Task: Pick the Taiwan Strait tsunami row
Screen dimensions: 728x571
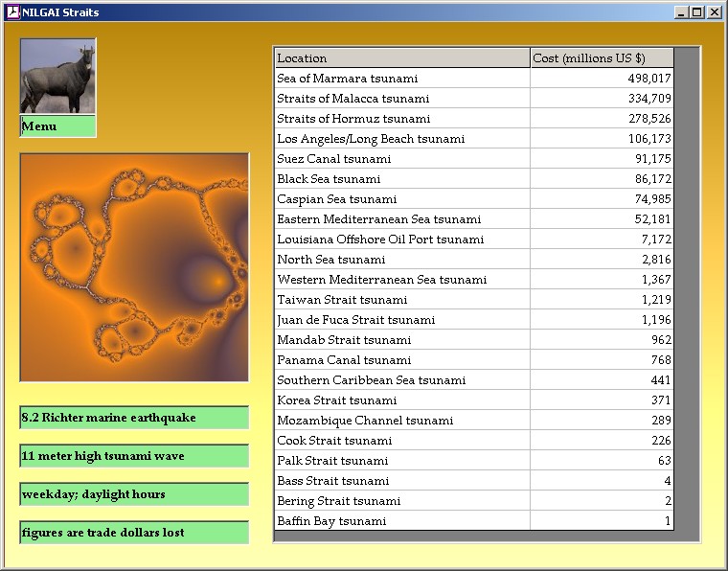Action: pos(401,300)
